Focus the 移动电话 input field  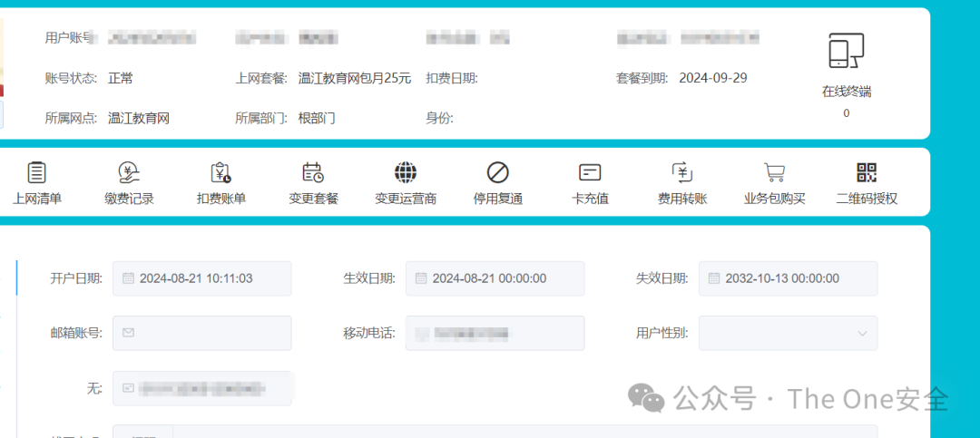pyautogui.click(x=495, y=333)
